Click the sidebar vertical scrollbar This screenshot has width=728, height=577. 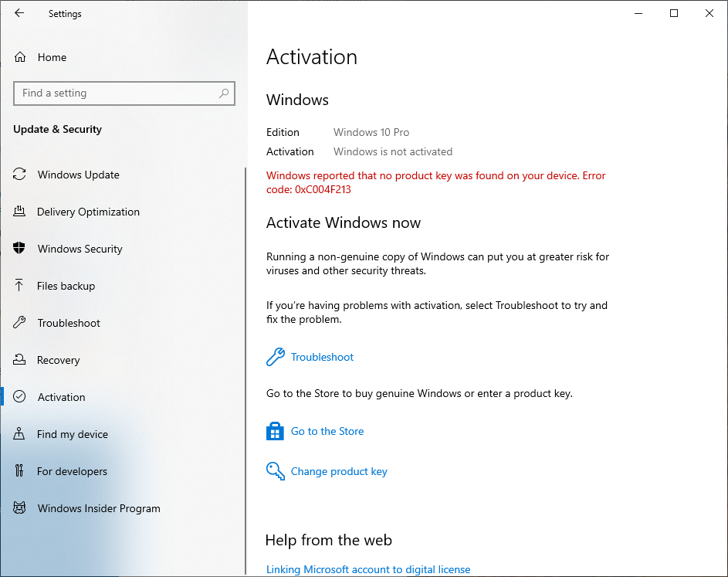pos(245,371)
